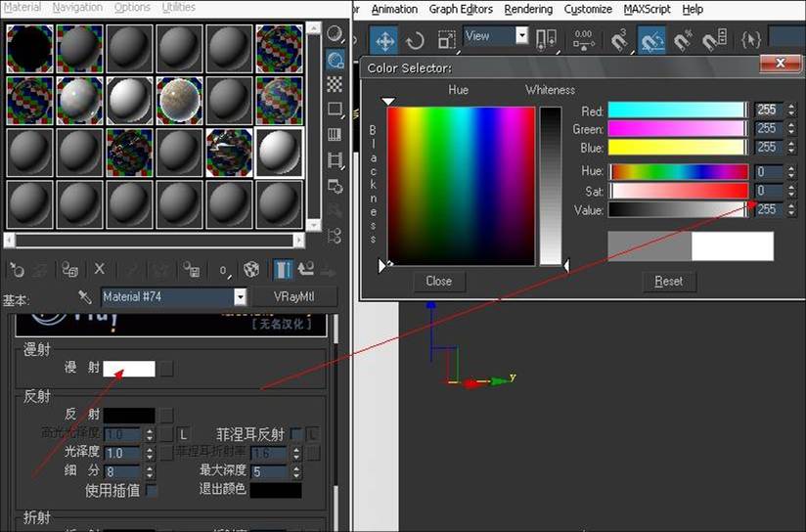Select the Scale tool
Viewport: 806px width, 532px height.
pos(446,39)
